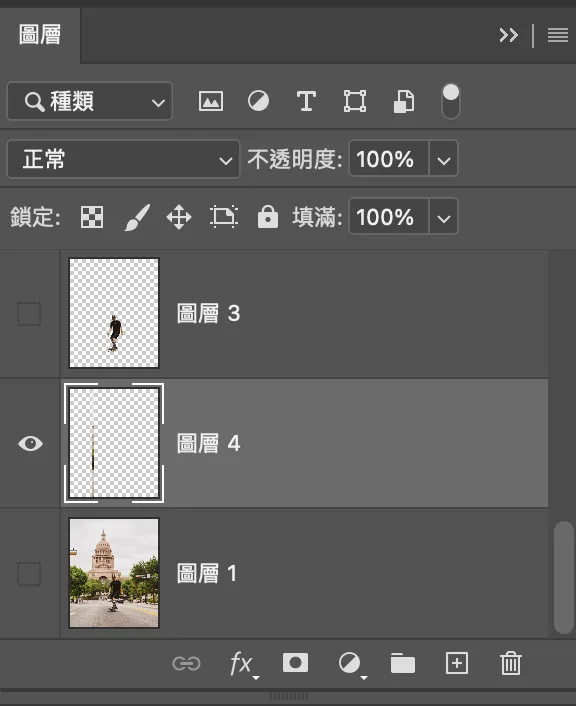Image resolution: width=576 pixels, height=706 pixels.
Task: Expand the 不透明度 opacity slider arrow
Action: 444,158
